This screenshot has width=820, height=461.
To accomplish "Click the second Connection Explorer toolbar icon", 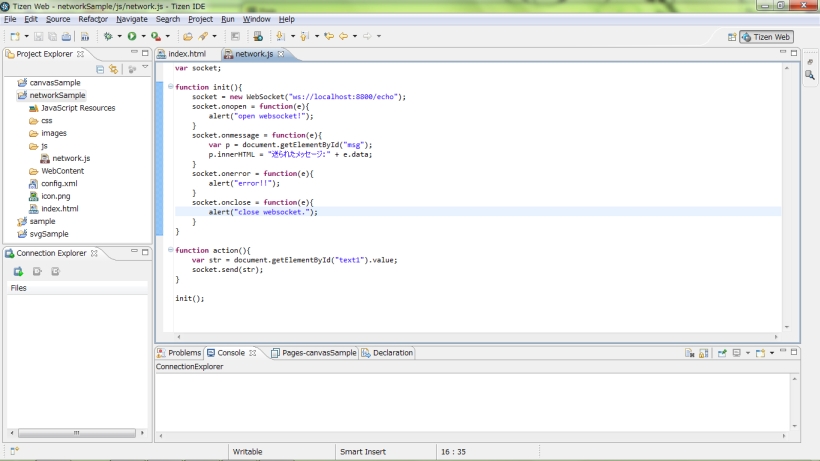I will coord(37,271).
